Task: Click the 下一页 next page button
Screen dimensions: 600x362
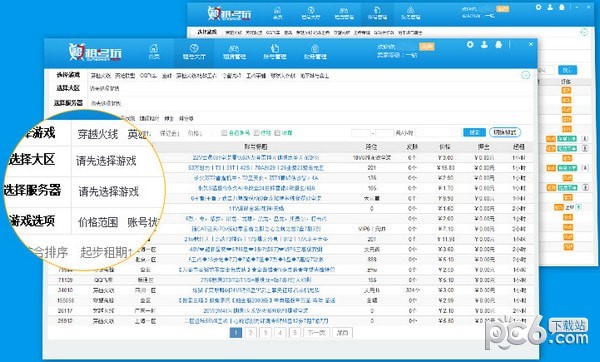Action: (316, 333)
